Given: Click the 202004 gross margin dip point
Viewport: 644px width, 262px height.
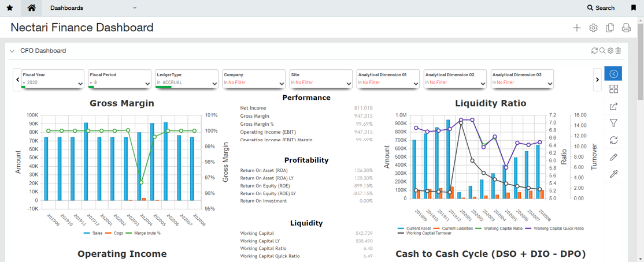Looking at the screenshot, I should coord(141,182).
